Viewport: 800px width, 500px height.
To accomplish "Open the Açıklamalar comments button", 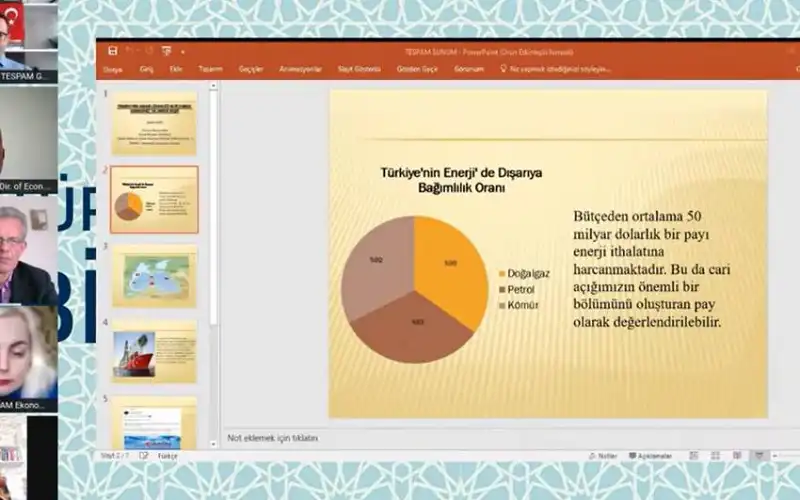I will point(651,456).
